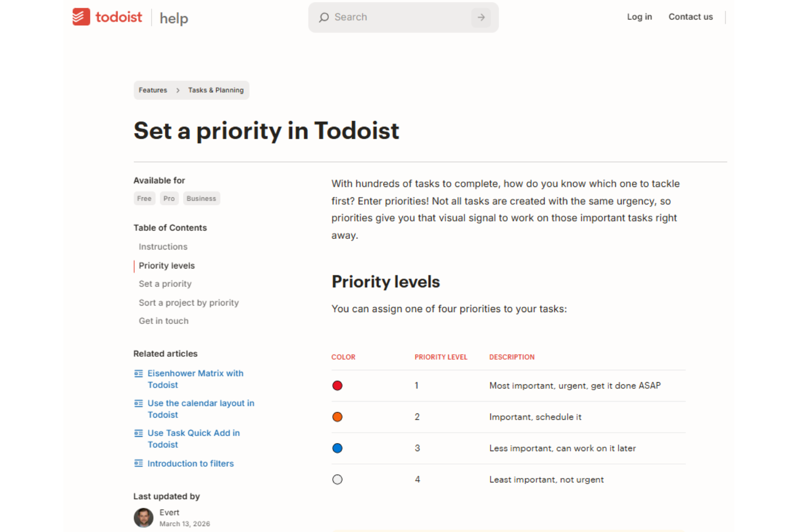Click the priority 1 red color dot
The width and height of the screenshot is (798, 532).
(338, 385)
